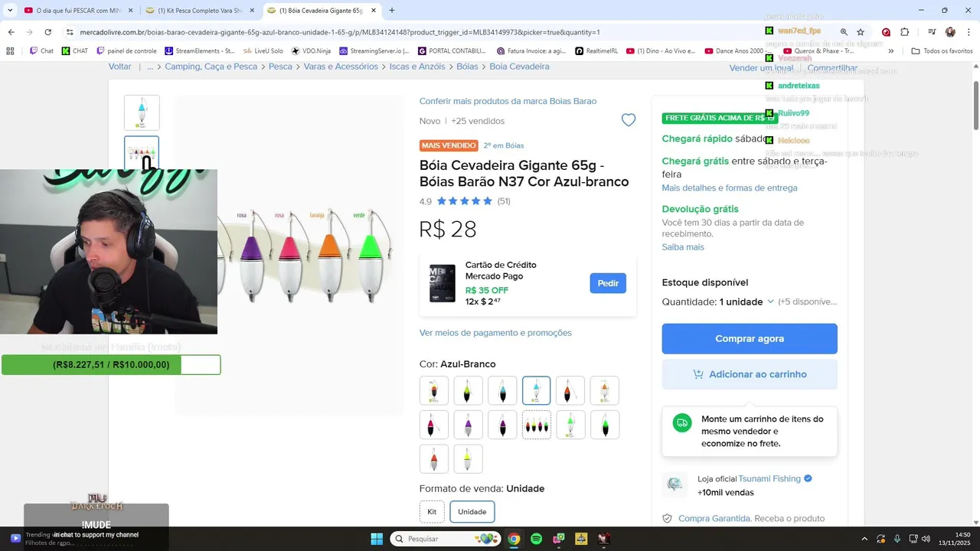Select the yellow-green and black float swatch

[x=468, y=390]
